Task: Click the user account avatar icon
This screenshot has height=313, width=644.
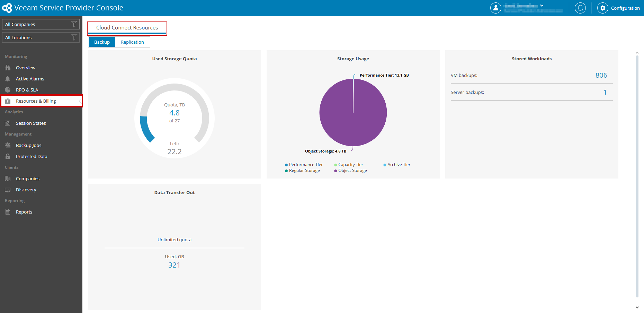Action: [x=495, y=8]
